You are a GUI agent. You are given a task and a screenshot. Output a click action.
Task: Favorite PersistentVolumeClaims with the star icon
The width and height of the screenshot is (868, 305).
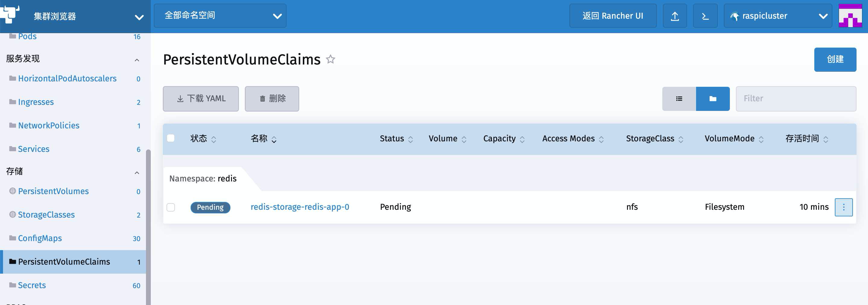pyautogui.click(x=330, y=59)
